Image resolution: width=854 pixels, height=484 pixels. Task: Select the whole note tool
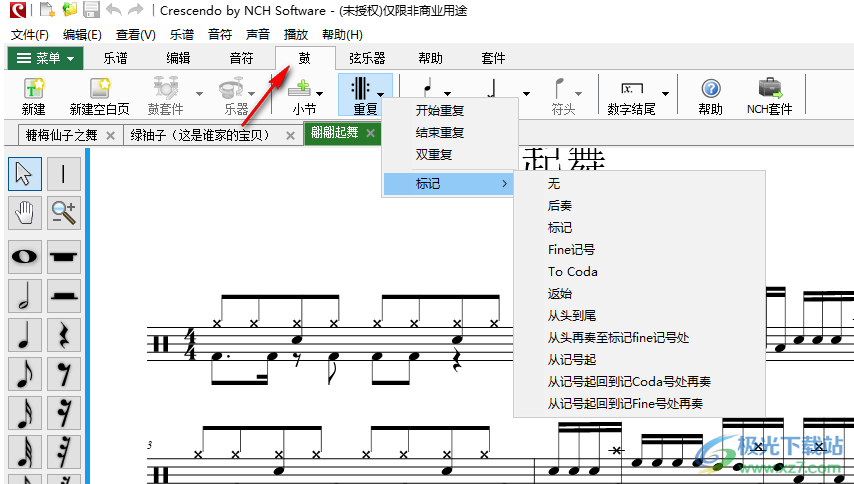[x=25, y=257]
